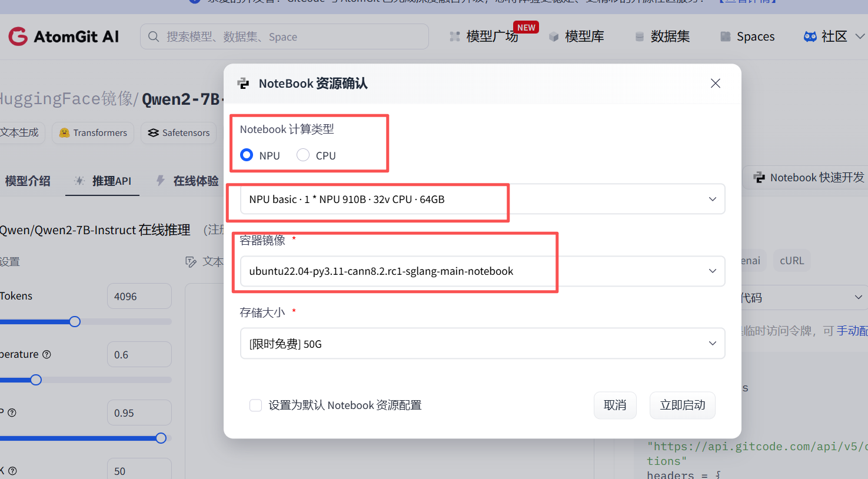Check 设置为默认 Notebook 资源配置

(x=255, y=405)
